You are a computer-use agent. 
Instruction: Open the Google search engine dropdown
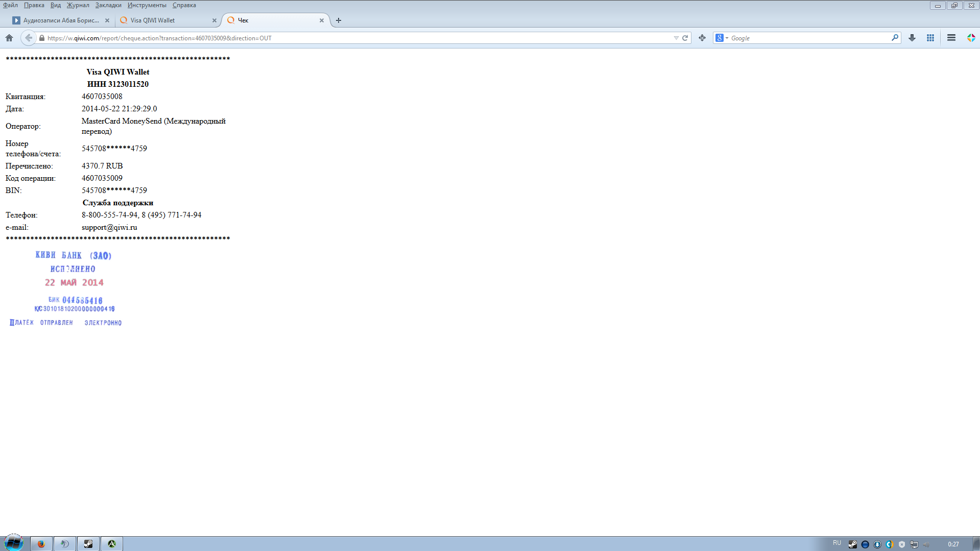722,38
